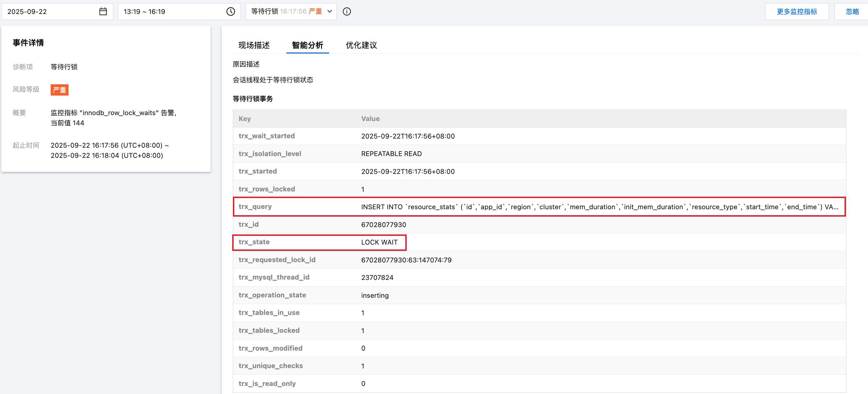The image size is (868, 394).
Task: Click the 忽略 button
Action: click(852, 12)
